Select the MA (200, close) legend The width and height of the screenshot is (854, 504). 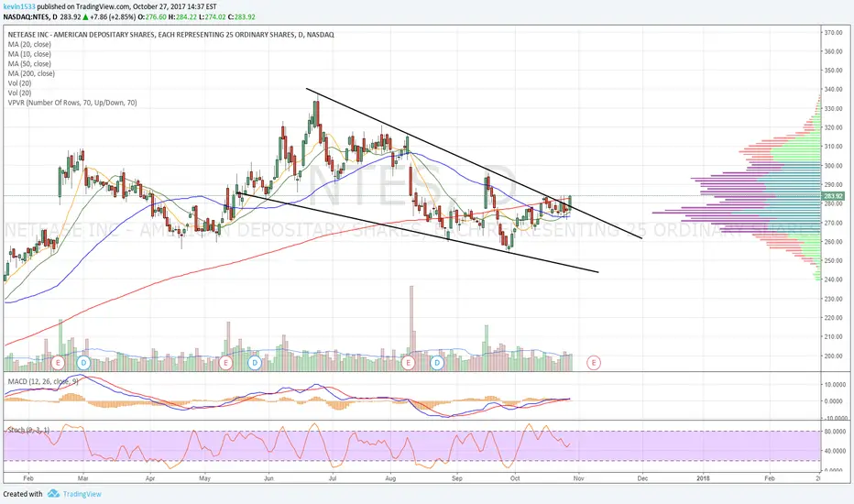pyautogui.click(x=31, y=73)
